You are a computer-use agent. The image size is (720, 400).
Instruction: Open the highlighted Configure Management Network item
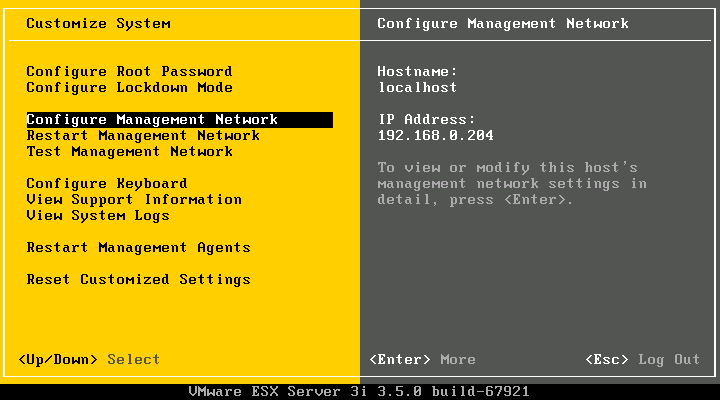pyautogui.click(x=152, y=120)
